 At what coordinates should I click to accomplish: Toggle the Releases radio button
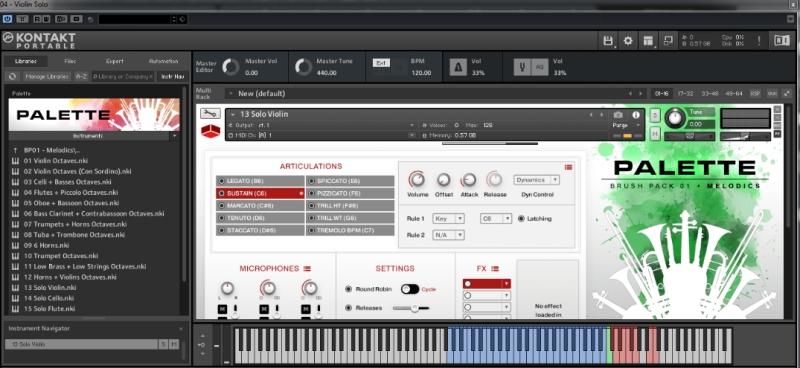tap(348, 308)
